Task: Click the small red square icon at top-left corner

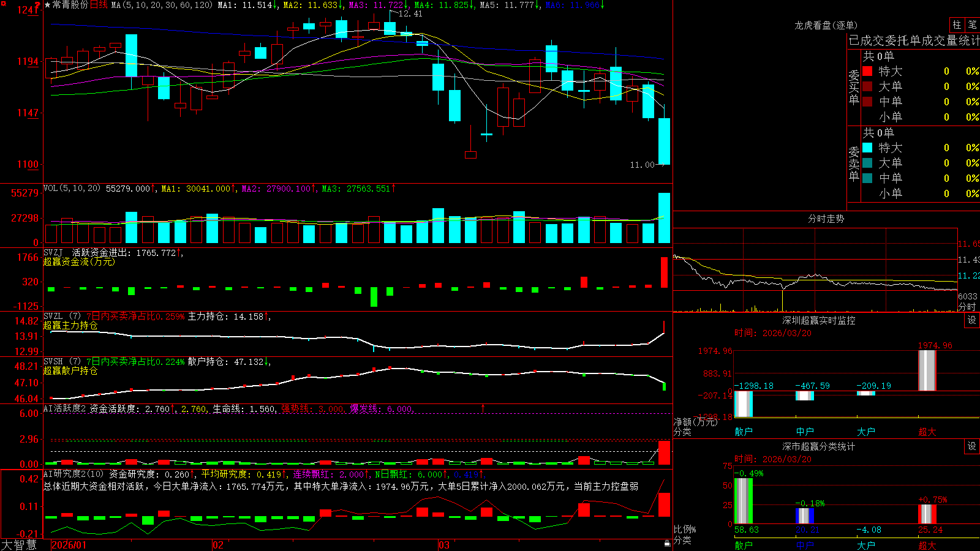Action: pos(3,3)
